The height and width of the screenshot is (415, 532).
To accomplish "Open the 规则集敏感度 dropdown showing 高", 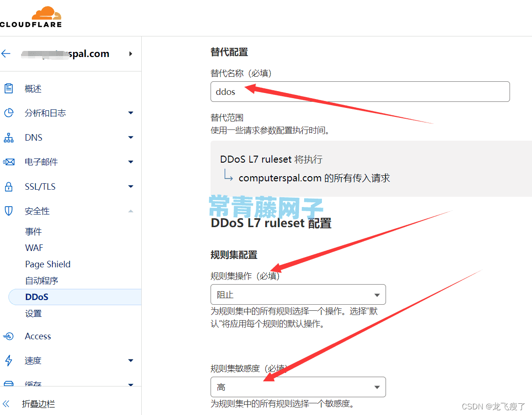I will click(298, 387).
